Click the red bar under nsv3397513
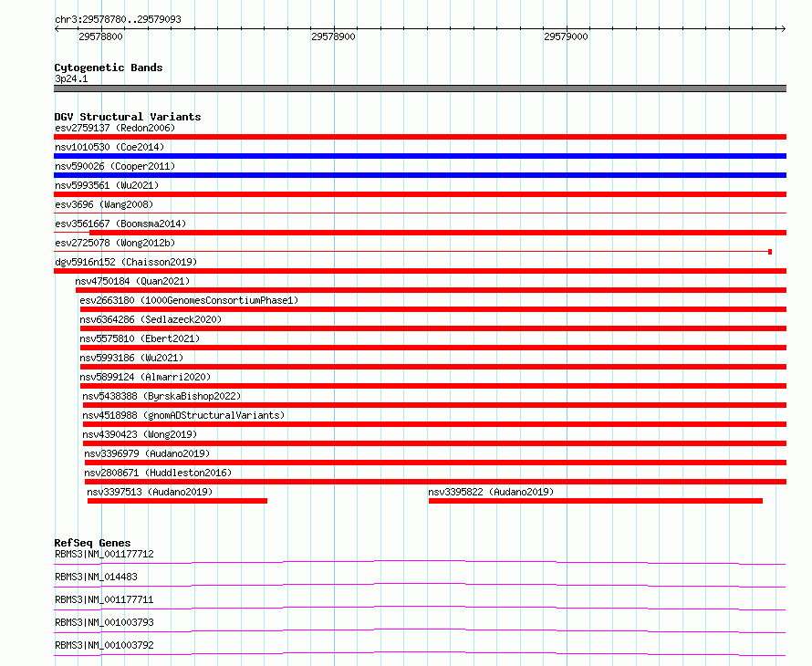Viewport: 812px width, 666px height. coord(177,501)
